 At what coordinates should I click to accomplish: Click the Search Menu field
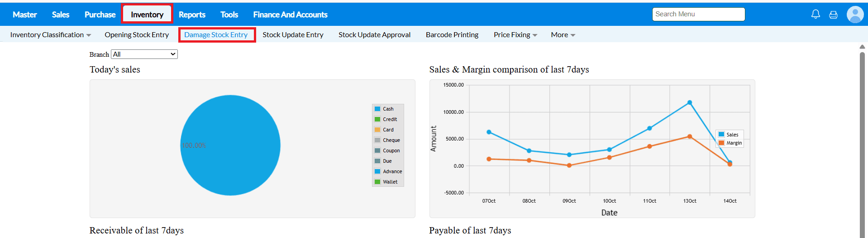698,14
